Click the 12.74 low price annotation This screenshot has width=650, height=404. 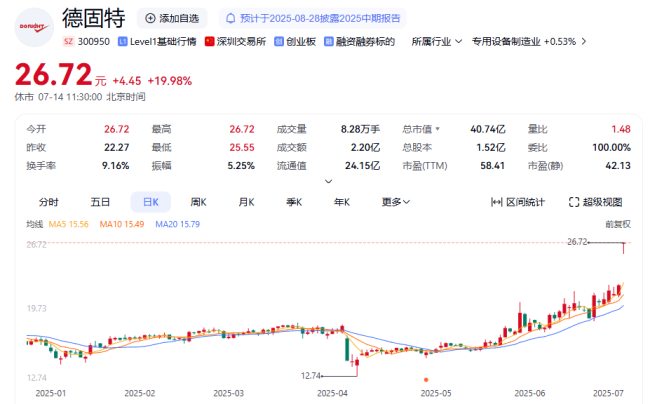(310, 376)
